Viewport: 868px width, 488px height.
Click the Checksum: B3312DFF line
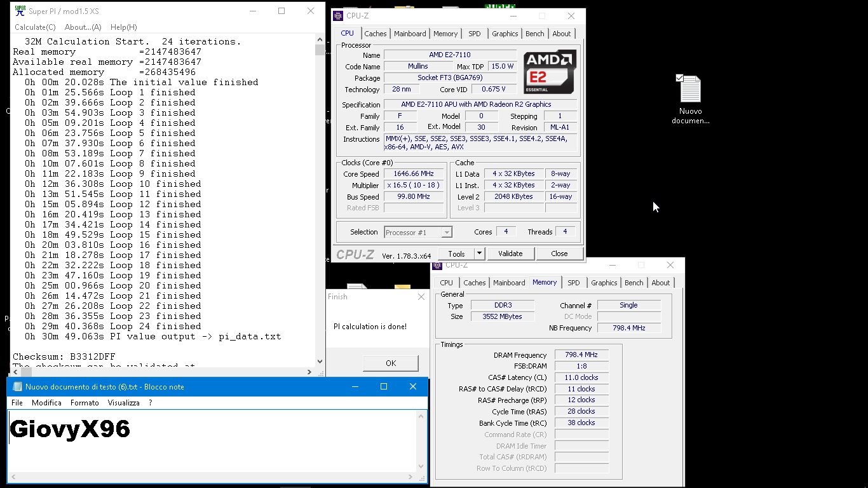[64, 356]
